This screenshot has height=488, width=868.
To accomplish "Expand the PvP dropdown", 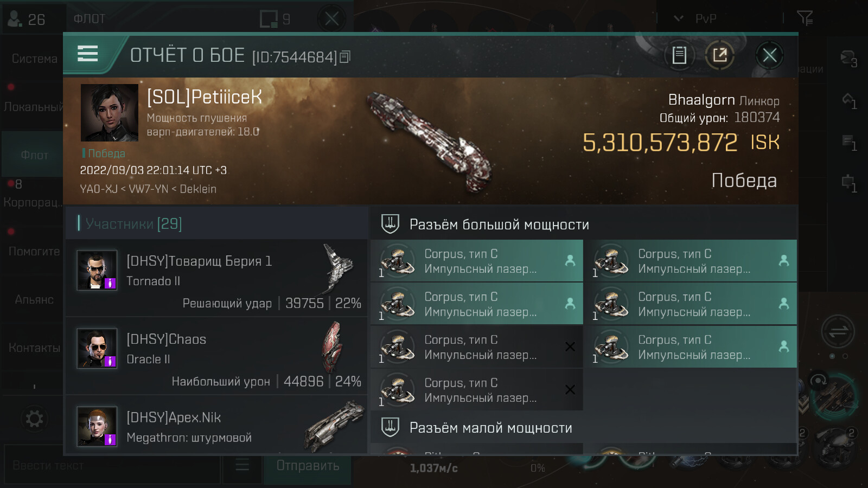I will tap(679, 18).
